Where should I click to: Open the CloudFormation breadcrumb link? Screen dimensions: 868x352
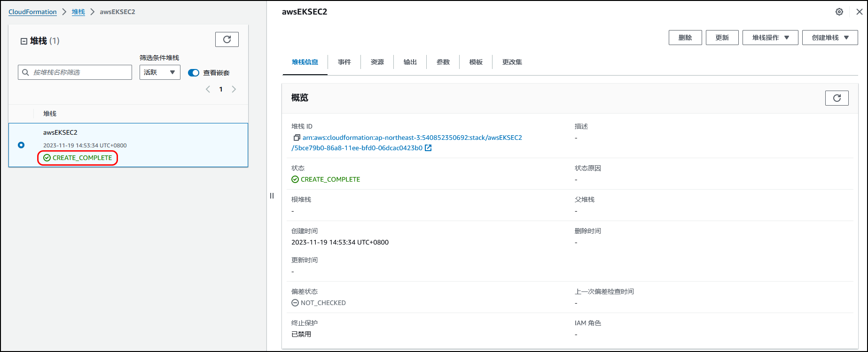pos(32,12)
